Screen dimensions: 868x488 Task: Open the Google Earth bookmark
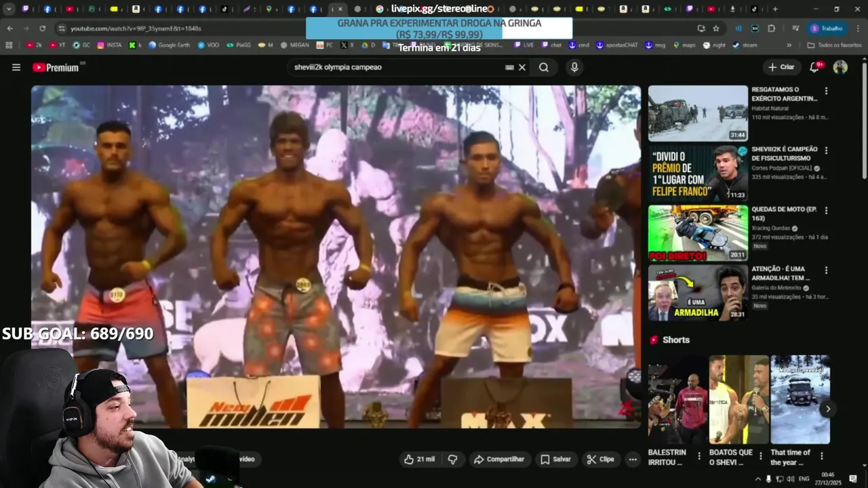point(170,45)
